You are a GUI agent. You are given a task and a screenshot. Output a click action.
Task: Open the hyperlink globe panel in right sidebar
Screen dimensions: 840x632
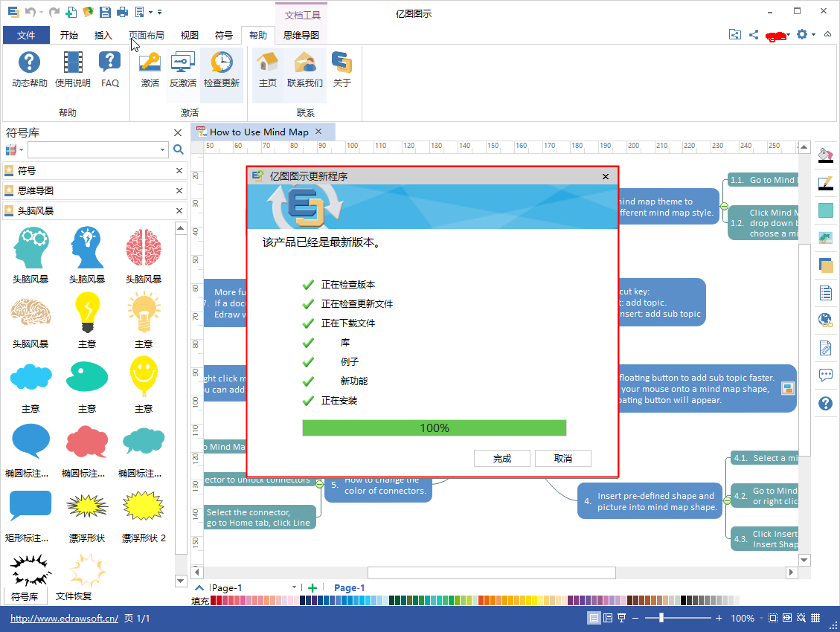(826, 320)
